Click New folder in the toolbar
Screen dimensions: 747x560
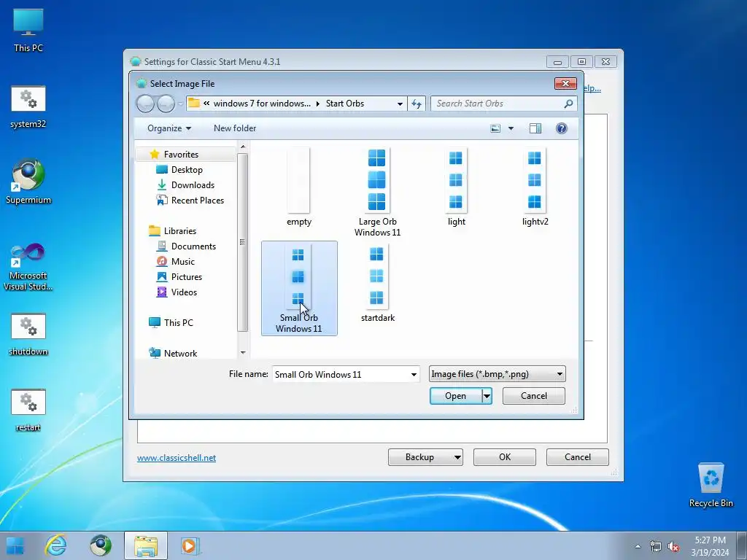[235, 128]
